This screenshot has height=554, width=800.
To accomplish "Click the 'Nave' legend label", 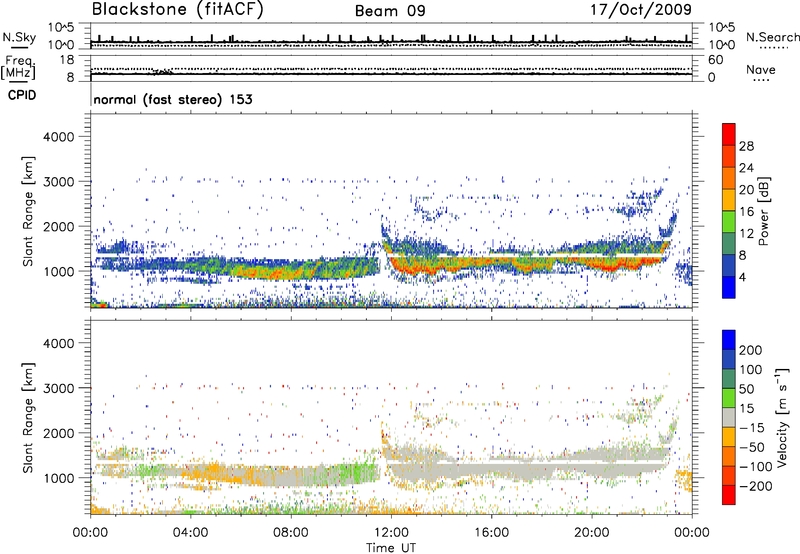I will pos(761,70).
